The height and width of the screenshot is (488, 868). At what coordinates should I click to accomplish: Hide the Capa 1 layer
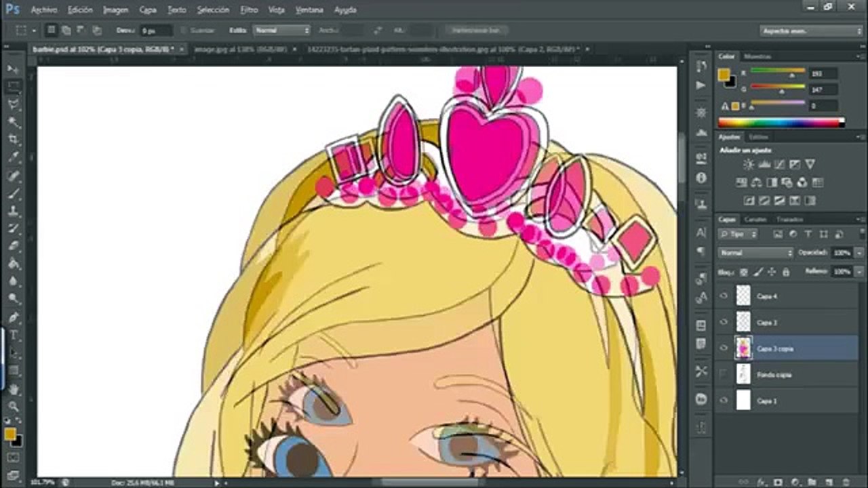coord(724,401)
